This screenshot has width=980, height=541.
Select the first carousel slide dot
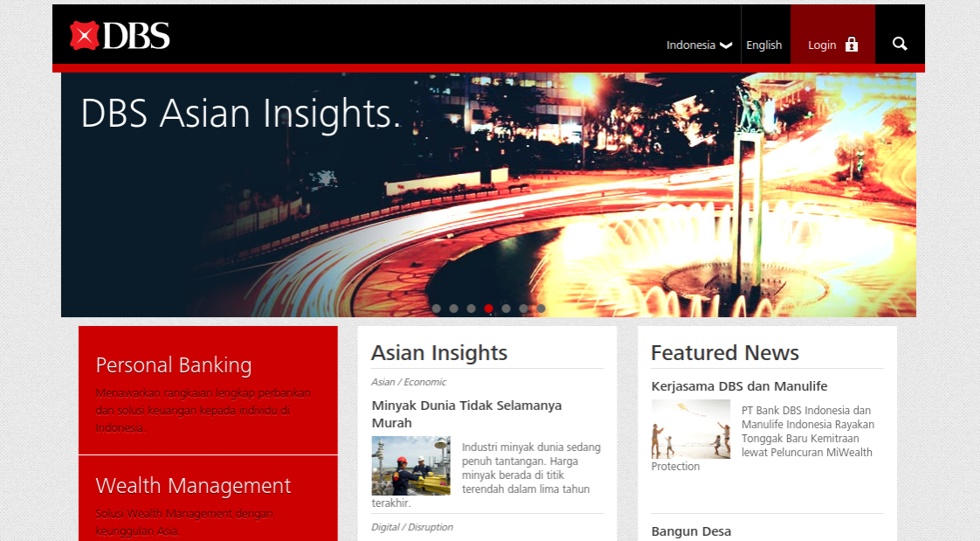point(436,309)
